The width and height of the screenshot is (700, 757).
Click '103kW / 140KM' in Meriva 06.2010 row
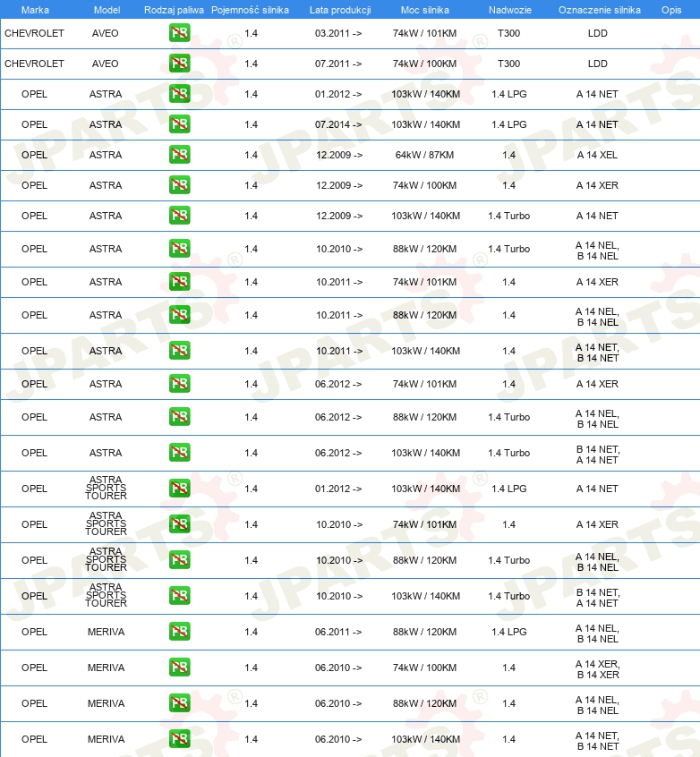click(425, 739)
